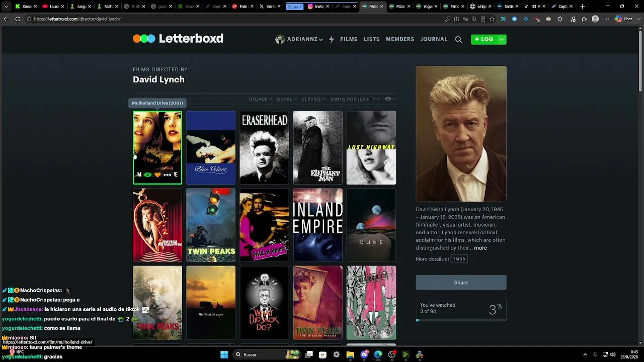Screen dimensions: 644x362
Task: Open the Grupo 1 tab group
Action: click(x=294, y=7)
